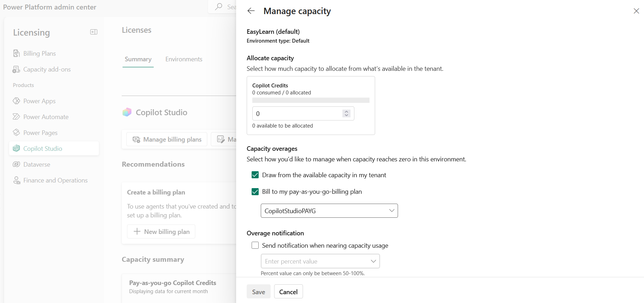Uncheck Bill to my pay-as-you-go-billing plan

pyautogui.click(x=255, y=192)
